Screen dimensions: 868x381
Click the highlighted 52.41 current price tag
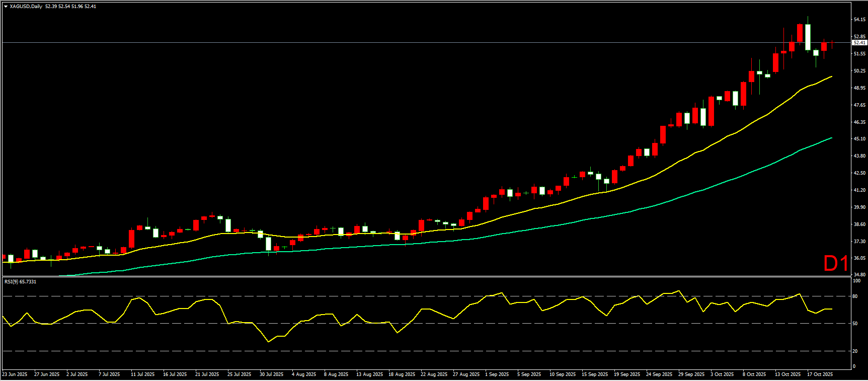click(859, 43)
